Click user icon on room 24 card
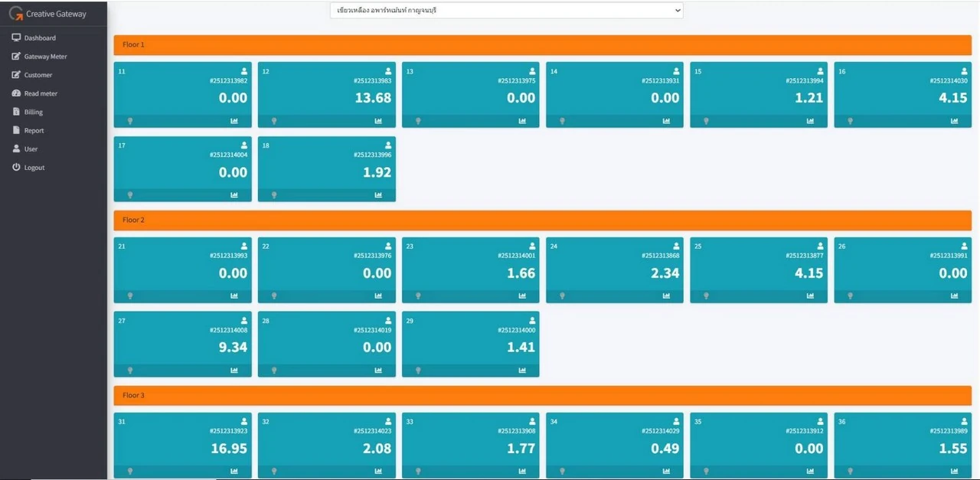 pyautogui.click(x=676, y=247)
